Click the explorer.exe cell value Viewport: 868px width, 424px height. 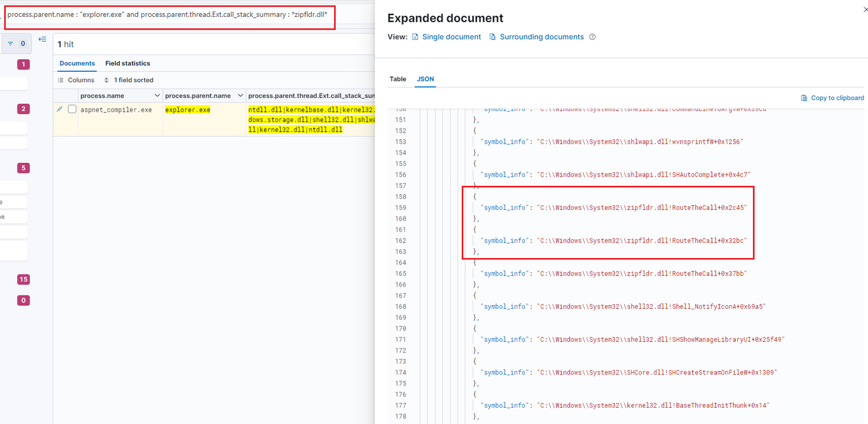pyautogui.click(x=187, y=110)
